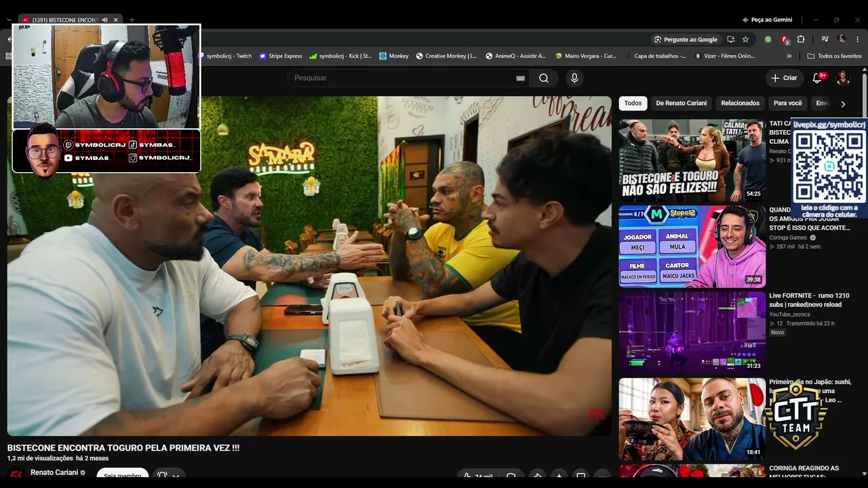Open a new browser tab
This screenshot has height=488, width=868.
coord(132,20)
